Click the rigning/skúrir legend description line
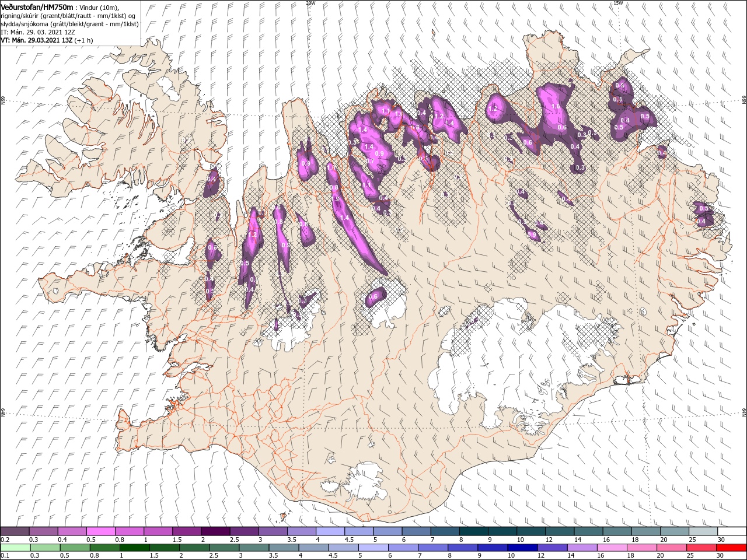Viewport: 747px width, 560px height. pyautogui.click(x=67, y=16)
